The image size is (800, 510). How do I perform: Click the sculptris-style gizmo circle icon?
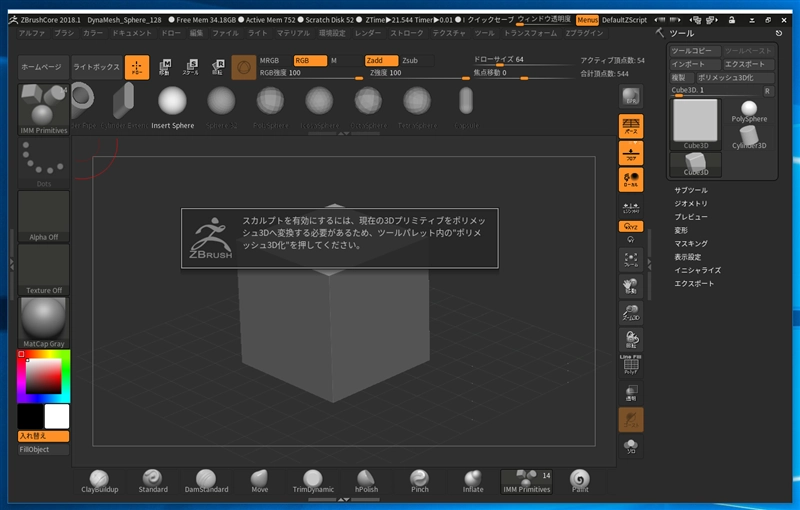tap(244, 67)
